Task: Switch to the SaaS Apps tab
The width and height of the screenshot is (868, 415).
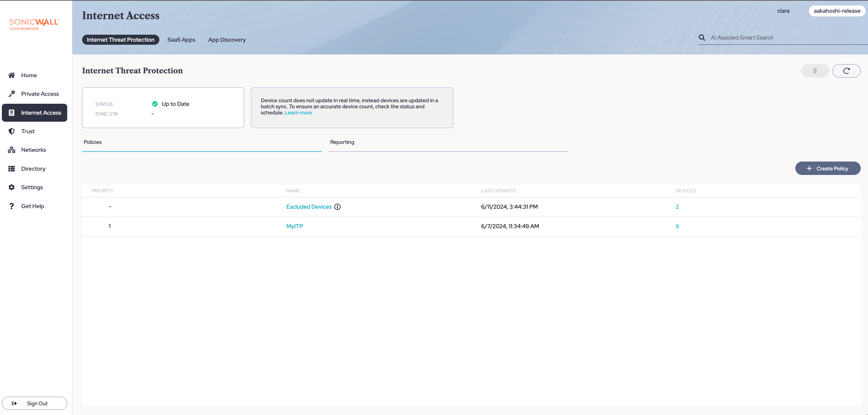Action: click(181, 40)
